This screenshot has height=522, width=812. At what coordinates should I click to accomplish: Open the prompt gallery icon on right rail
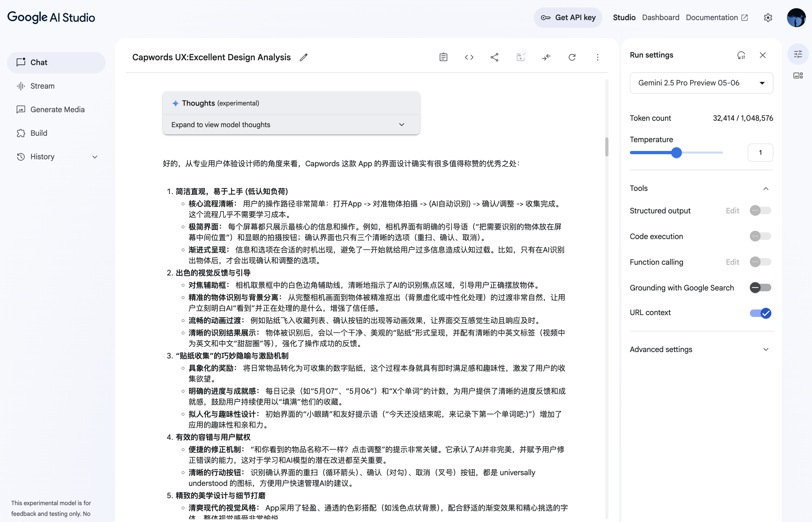798,75
